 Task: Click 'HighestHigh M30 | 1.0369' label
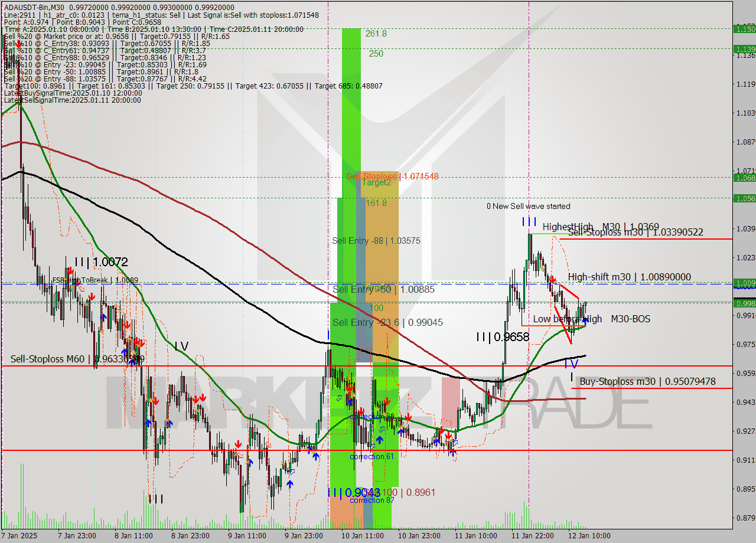(601, 227)
